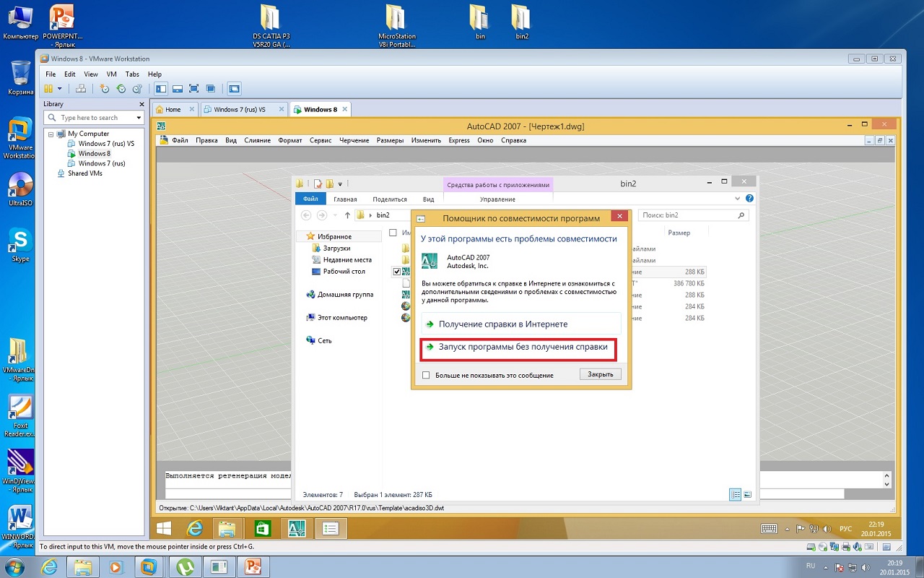Collapse the My Computer tree node
This screenshot has height=578, width=924.
51,134
